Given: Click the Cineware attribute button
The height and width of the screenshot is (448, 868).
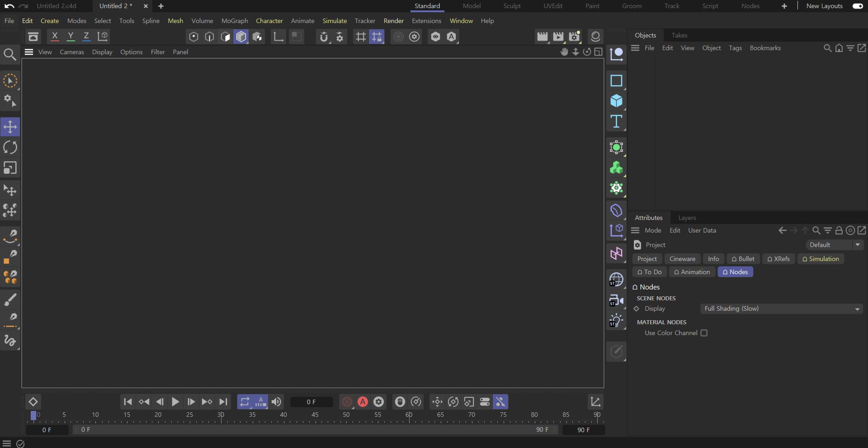Looking at the screenshot, I should [682, 259].
